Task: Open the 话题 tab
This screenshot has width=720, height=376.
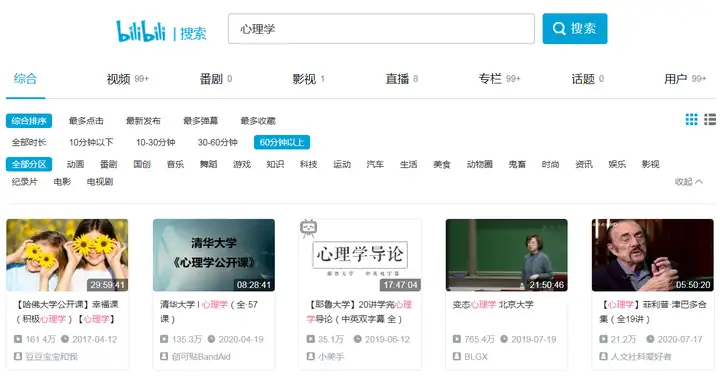Action: click(587, 79)
